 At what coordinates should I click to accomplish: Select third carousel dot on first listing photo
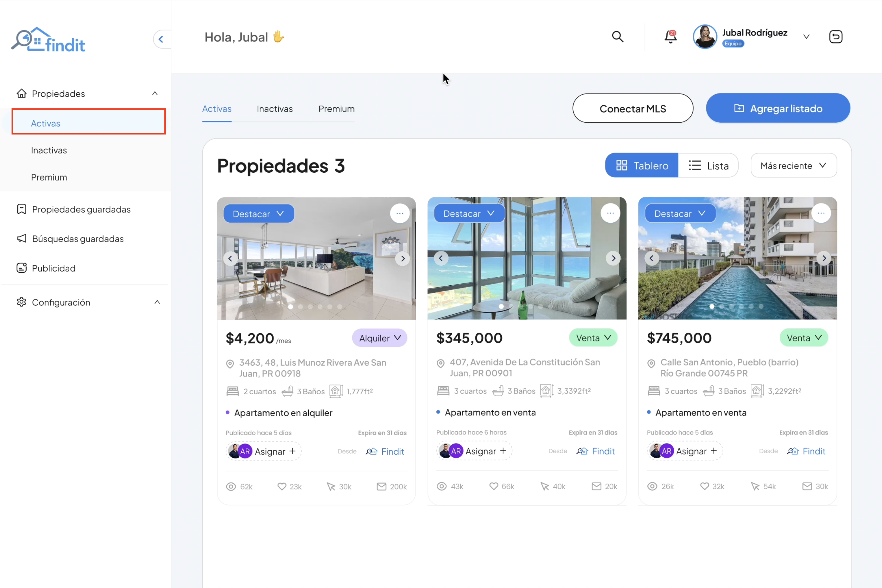point(310,307)
